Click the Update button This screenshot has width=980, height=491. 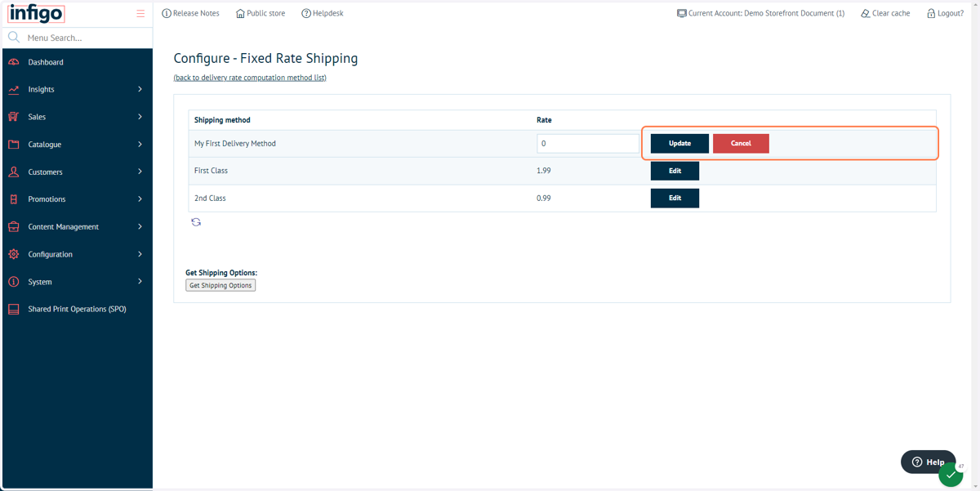click(x=679, y=144)
